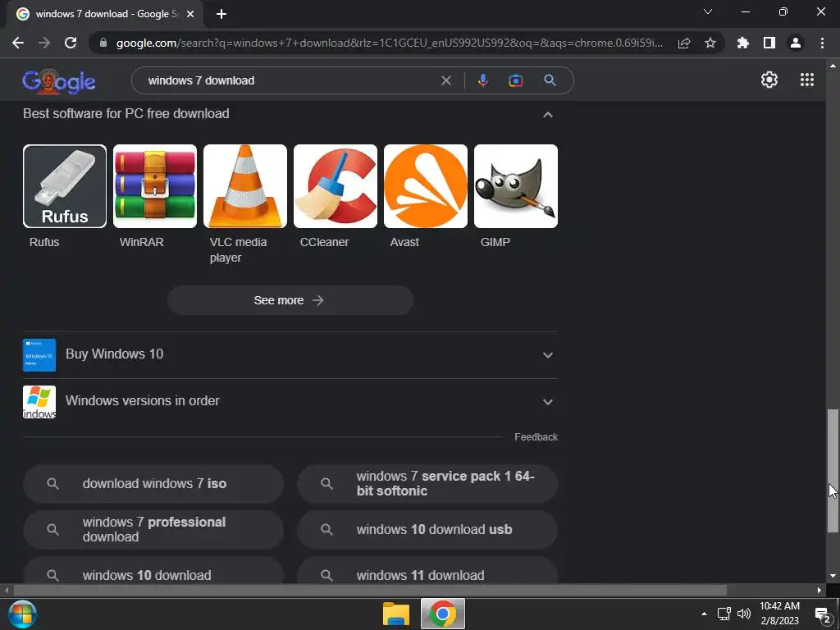
Task: Open the network tray icon
Action: [724, 614]
